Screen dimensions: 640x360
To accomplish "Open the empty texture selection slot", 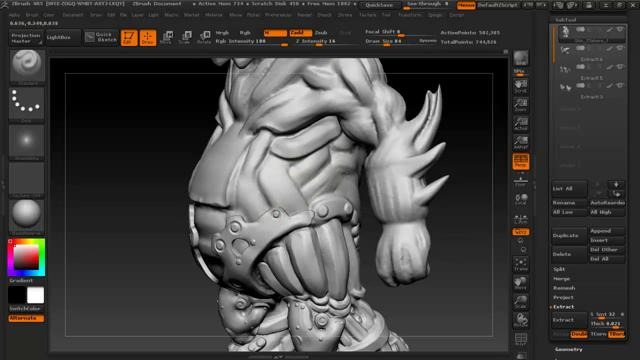I will click(27, 179).
